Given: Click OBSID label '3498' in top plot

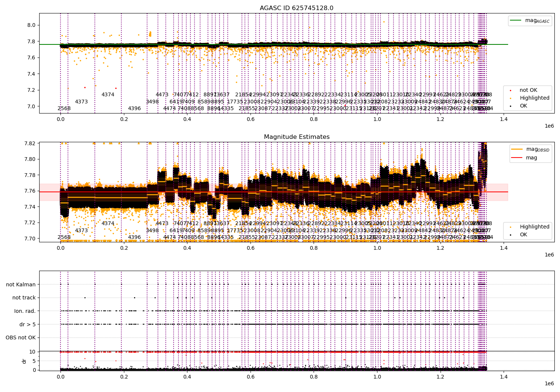Looking at the screenshot, I should 152,102.
